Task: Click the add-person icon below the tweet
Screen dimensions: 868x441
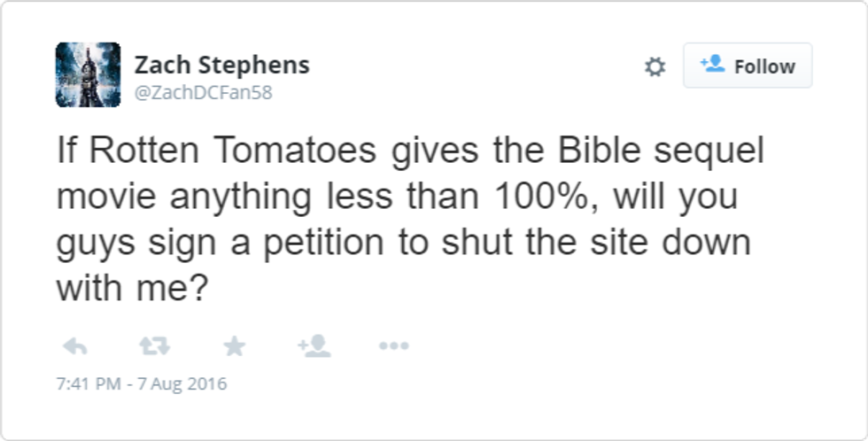Action: 314,345
